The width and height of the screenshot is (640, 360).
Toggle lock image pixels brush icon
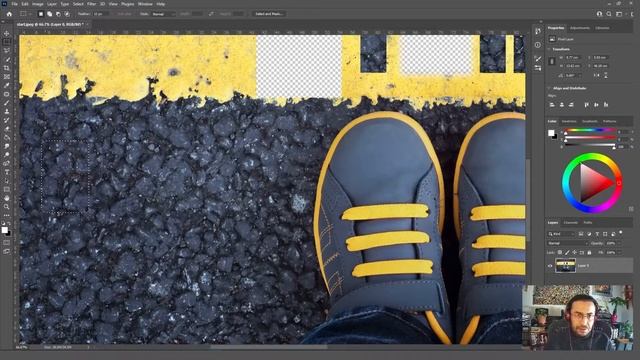click(x=567, y=253)
